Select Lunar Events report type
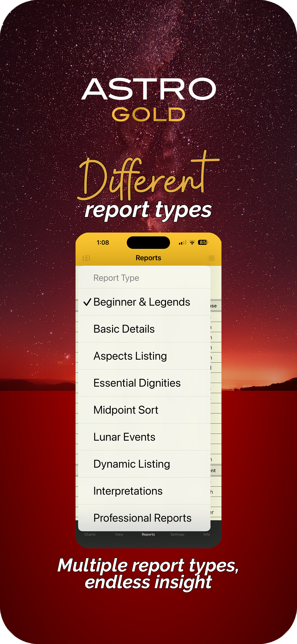Image resolution: width=297 pixels, height=644 pixels. pos(144,437)
